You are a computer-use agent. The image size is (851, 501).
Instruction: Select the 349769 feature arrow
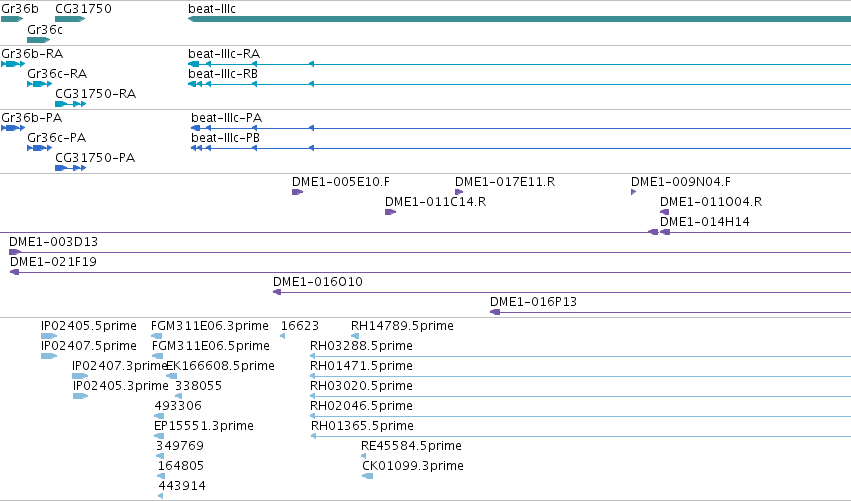click(x=160, y=456)
